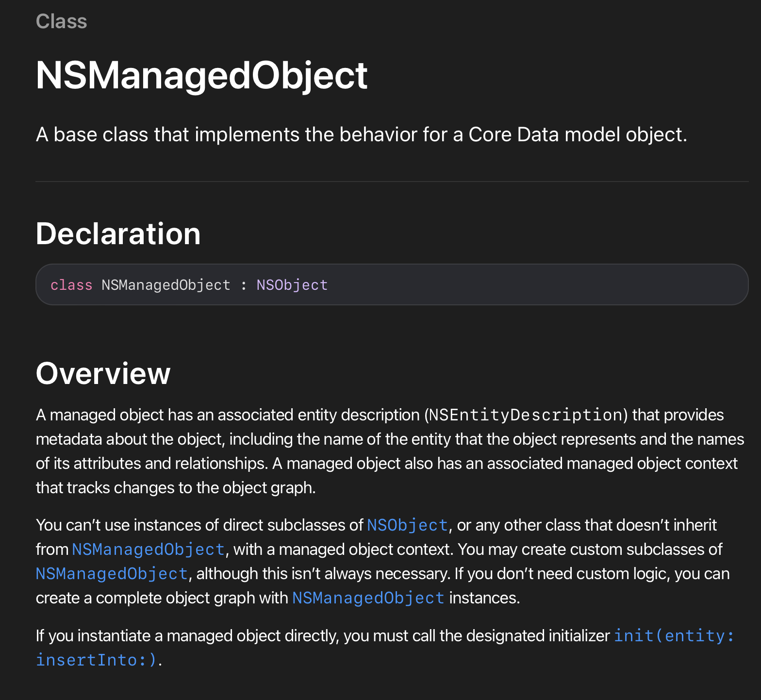Viewport: 761px width, 700px height.
Task: Click the large NSManagedObject page title
Action: (x=201, y=75)
